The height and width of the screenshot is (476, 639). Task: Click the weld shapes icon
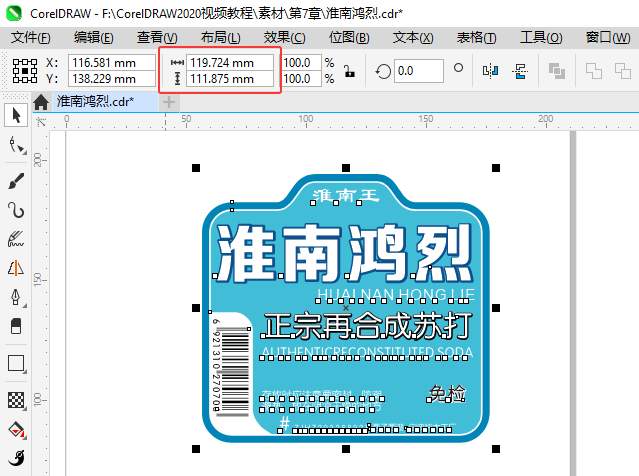coord(593,71)
